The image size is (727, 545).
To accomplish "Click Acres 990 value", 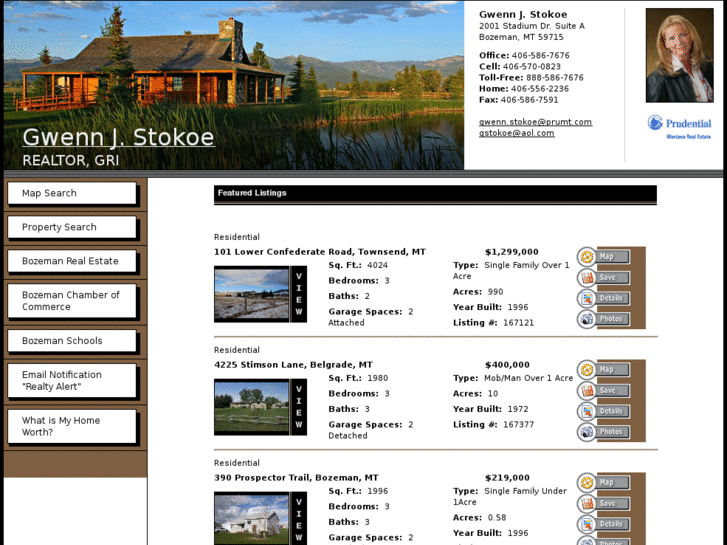I will (x=495, y=292).
